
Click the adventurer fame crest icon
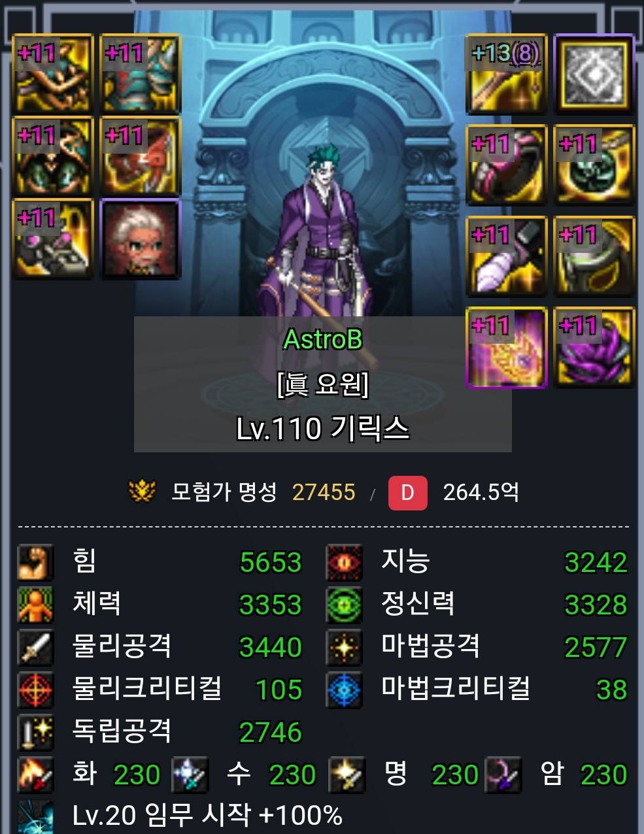click(142, 492)
